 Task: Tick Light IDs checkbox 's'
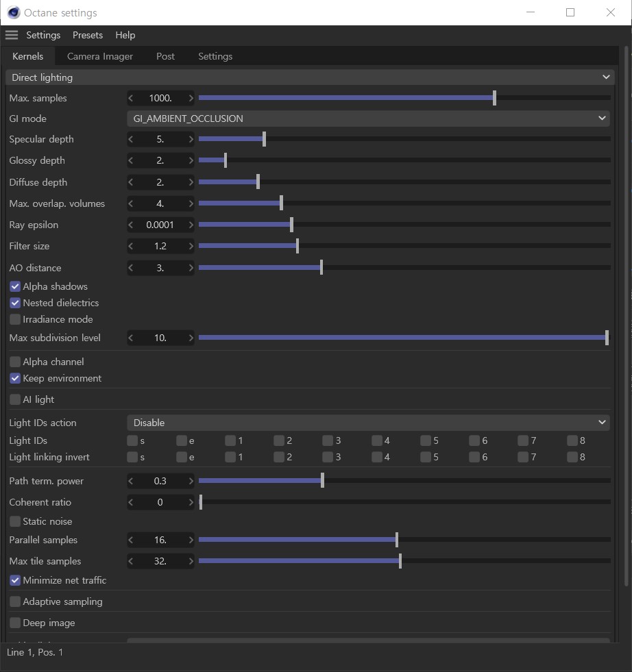[x=132, y=440]
